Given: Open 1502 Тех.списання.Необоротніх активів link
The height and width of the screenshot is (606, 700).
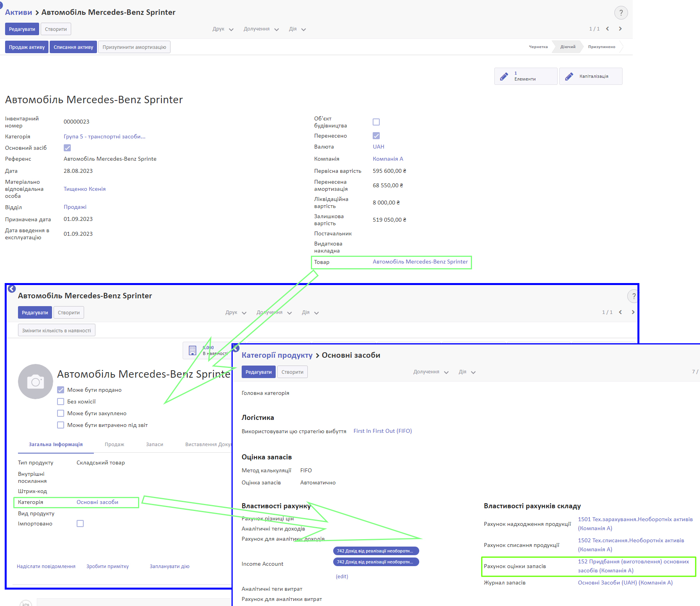Looking at the screenshot, I should point(631,545).
